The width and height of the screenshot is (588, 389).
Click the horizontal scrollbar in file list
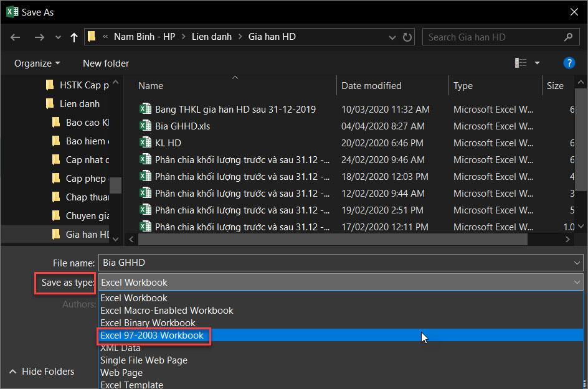(332, 239)
